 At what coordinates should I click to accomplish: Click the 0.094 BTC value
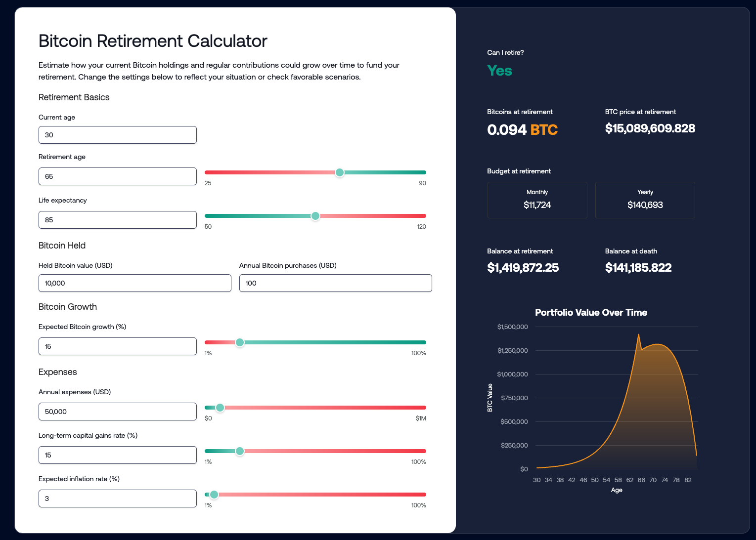pyautogui.click(x=522, y=129)
